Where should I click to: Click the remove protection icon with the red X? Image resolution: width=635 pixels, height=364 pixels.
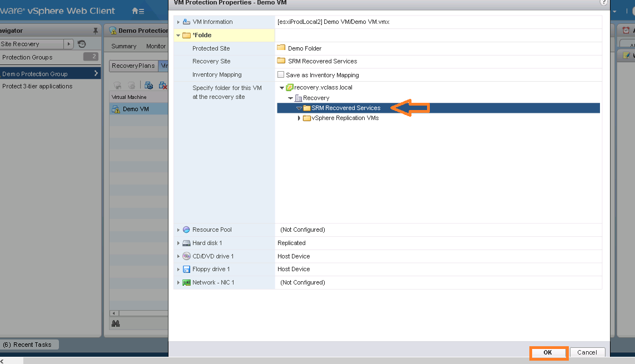[163, 86]
